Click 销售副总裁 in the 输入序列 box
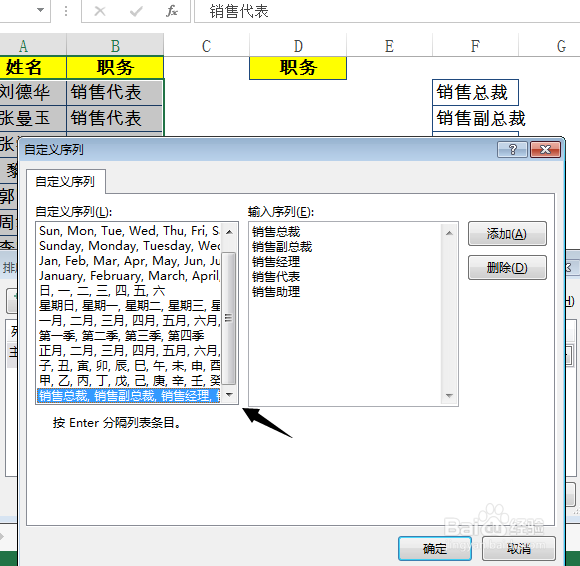This screenshot has height=566, width=580. tap(282, 246)
